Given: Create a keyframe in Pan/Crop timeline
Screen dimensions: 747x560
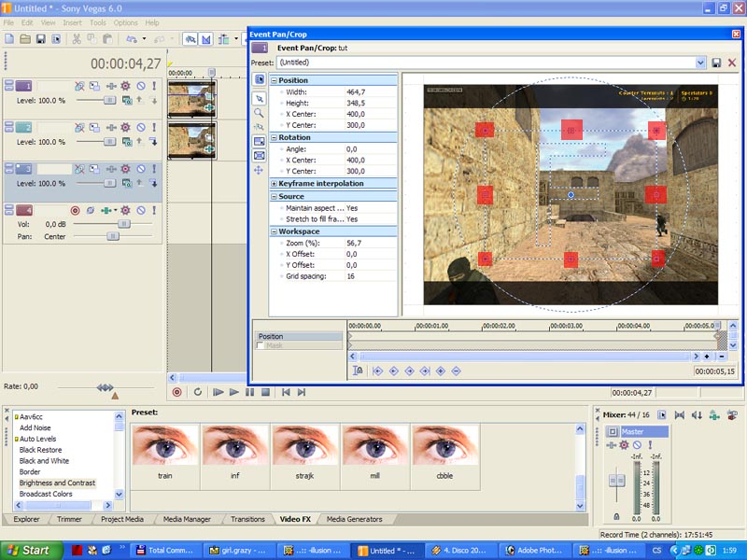Looking at the screenshot, I should coord(441,371).
